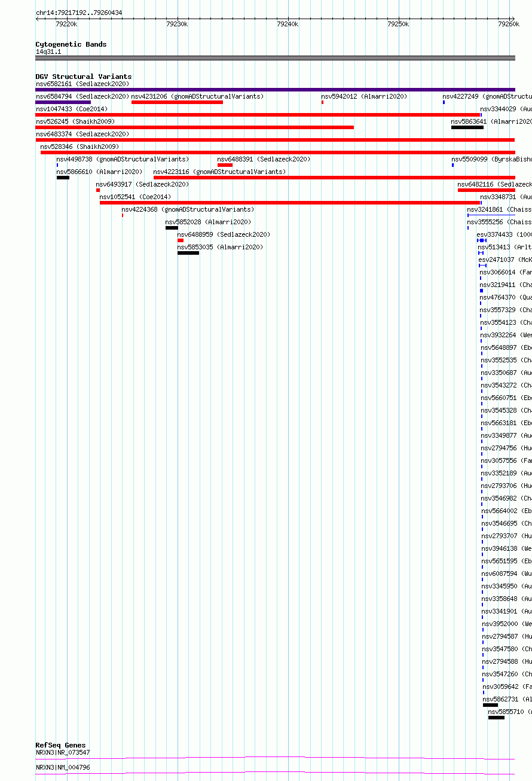The height and width of the screenshot is (781, 532).
Task: Click nsv5942012 (Almarri2020) label
Action: point(364,96)
